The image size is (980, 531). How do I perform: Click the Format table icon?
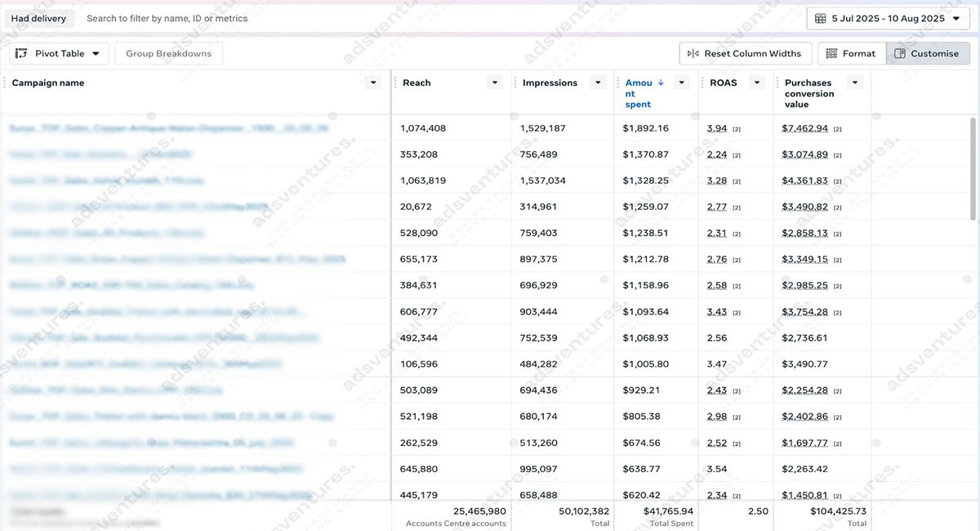[x=831, y=54]
